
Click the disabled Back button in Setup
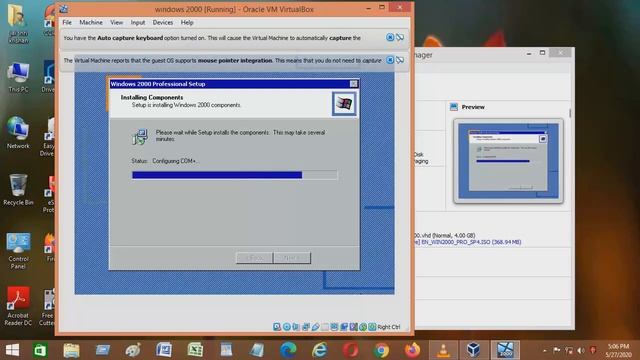[254, 258]
